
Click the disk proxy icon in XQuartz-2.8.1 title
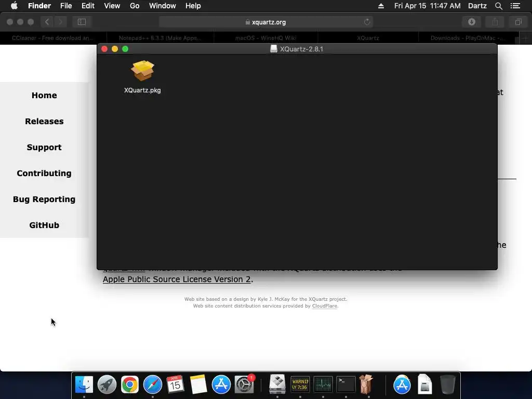(x=274, y=49)
